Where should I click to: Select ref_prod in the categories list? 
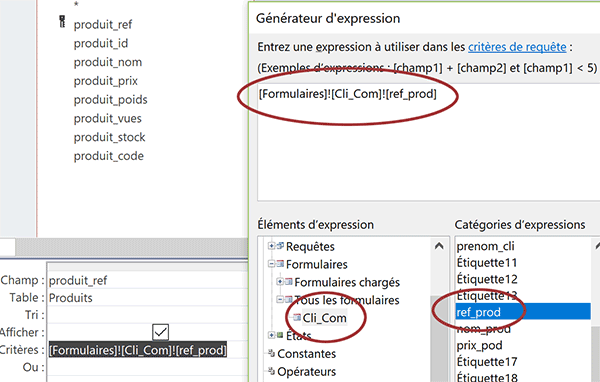pos(523,312)
